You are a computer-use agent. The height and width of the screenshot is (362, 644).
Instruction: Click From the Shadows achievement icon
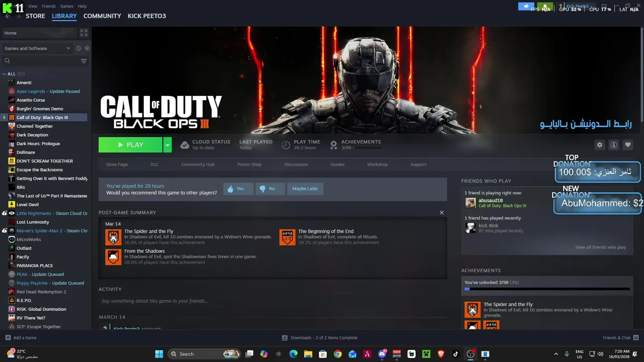[x=113, y=257]
